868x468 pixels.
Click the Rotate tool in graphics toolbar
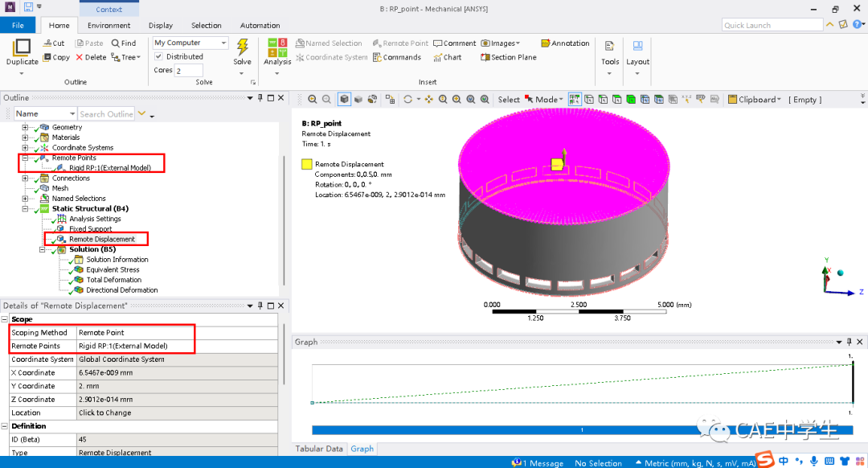[x=408, y=99]
